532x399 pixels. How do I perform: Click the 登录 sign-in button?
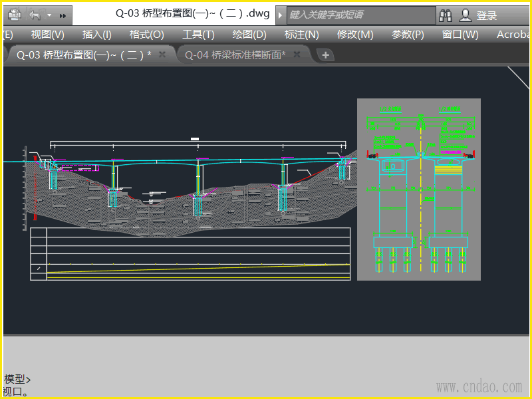(x=487, y=15)
